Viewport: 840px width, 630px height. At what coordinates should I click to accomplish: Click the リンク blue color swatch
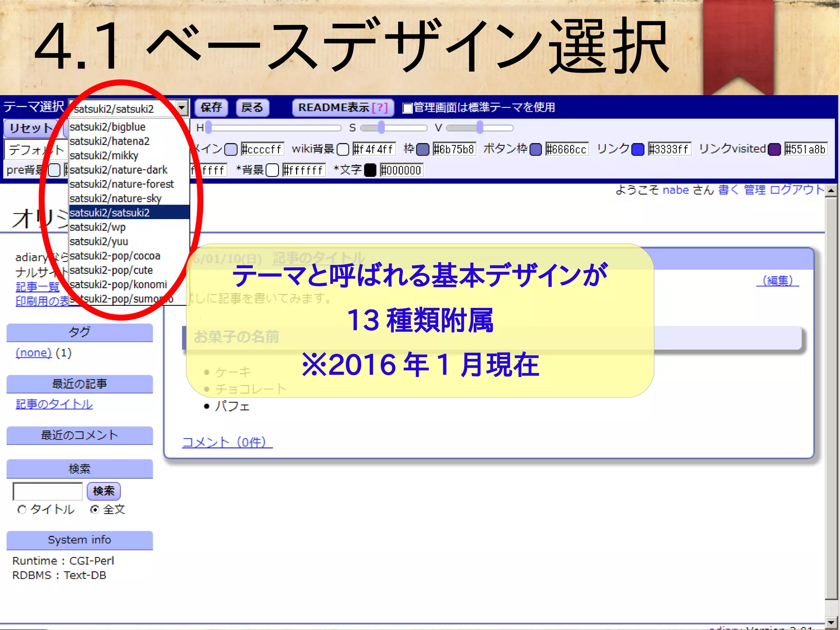637,149
